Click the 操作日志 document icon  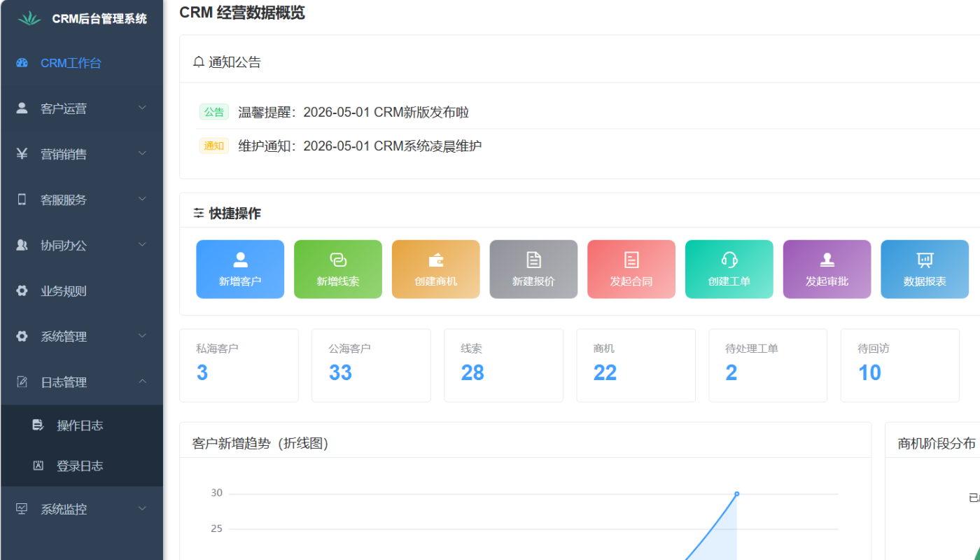tap(38, 425)
